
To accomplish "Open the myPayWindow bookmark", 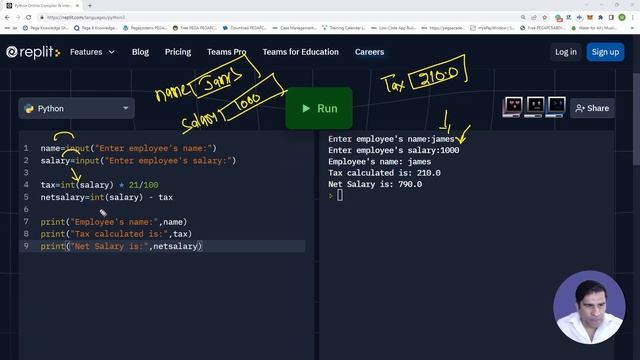I will tap(493, 28).
